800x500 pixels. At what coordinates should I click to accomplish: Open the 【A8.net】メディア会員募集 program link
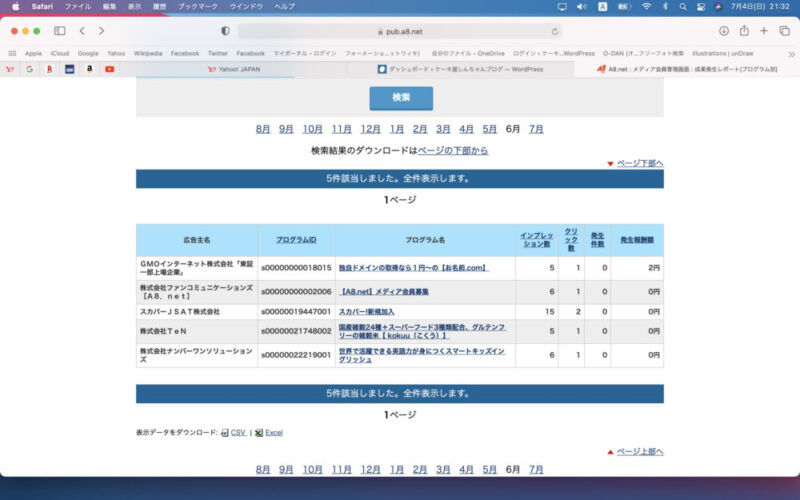point(384,292)
